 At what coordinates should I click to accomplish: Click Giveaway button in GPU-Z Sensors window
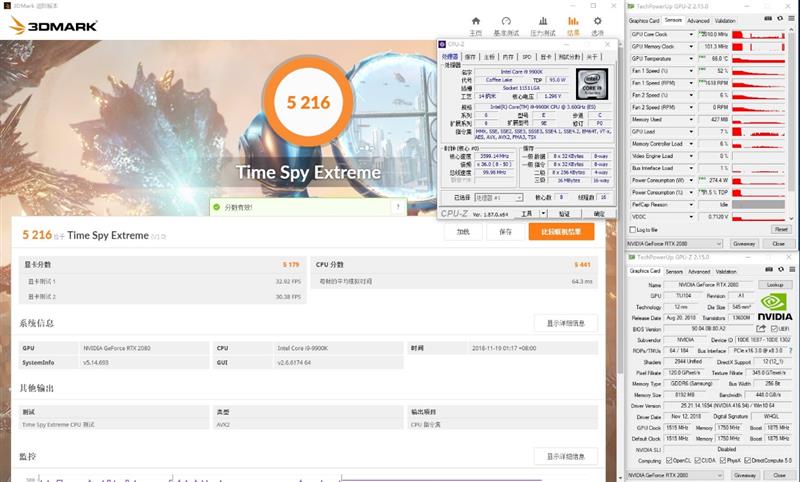coord(744,244)
